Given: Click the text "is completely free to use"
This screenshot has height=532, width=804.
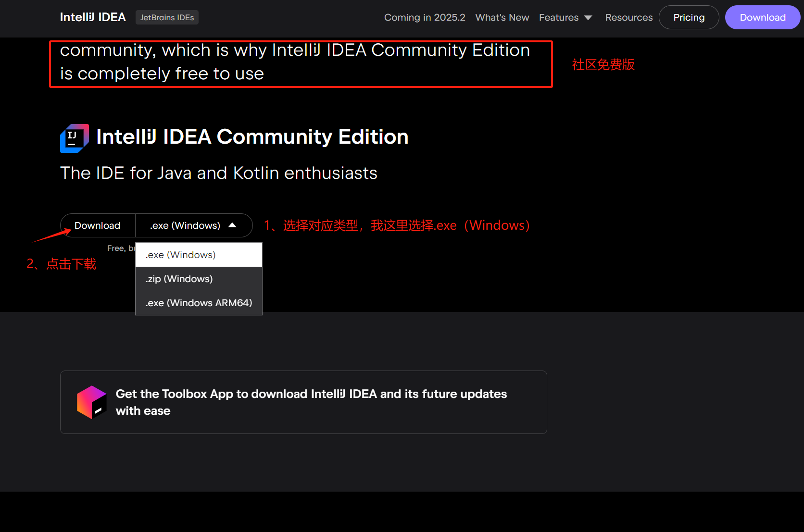Looking at the screenshot, I should pos(162,74).
